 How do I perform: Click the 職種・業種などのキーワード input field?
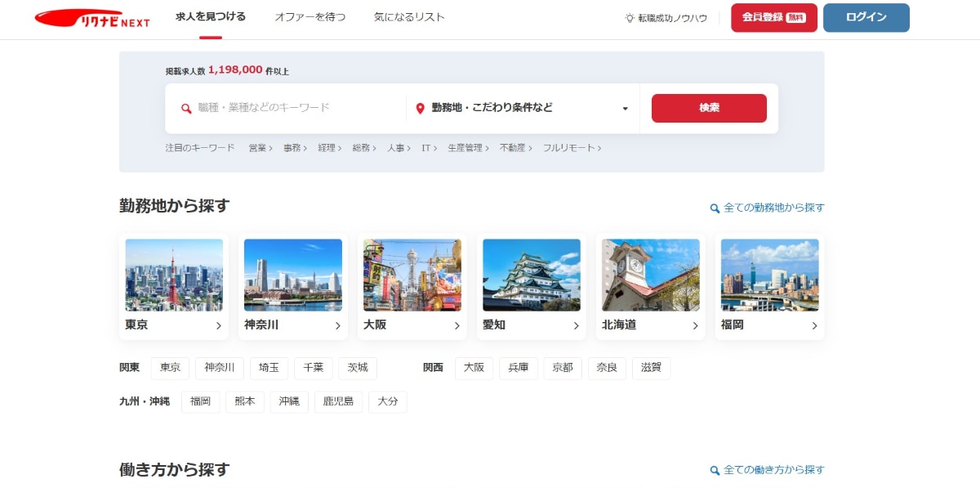(269, 107)
